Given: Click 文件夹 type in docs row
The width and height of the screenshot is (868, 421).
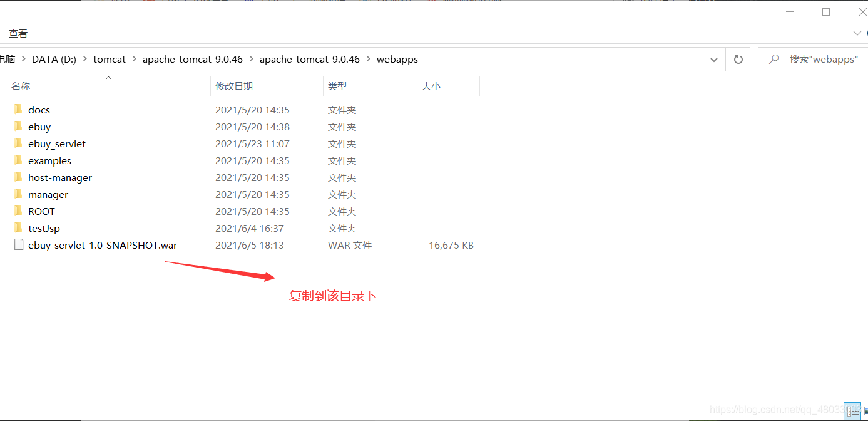Looking at the screenshot, I should coord(342,110).
